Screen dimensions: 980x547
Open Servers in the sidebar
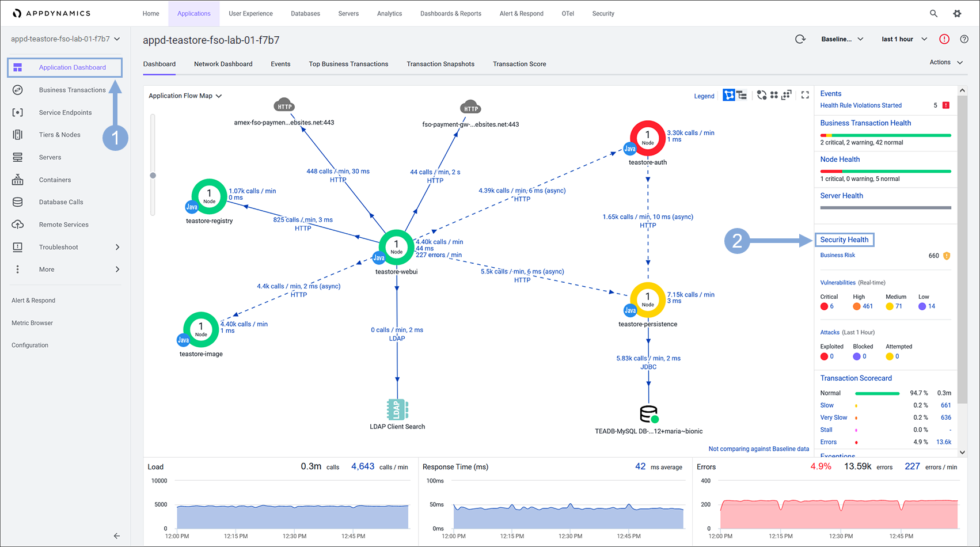(50, 157)
